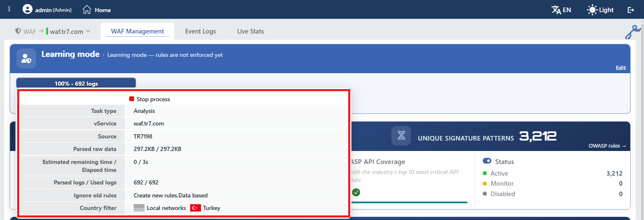This screenshot has height=220, width=644.
Task: Click the Monitor status row
Action: coord(553,184)
